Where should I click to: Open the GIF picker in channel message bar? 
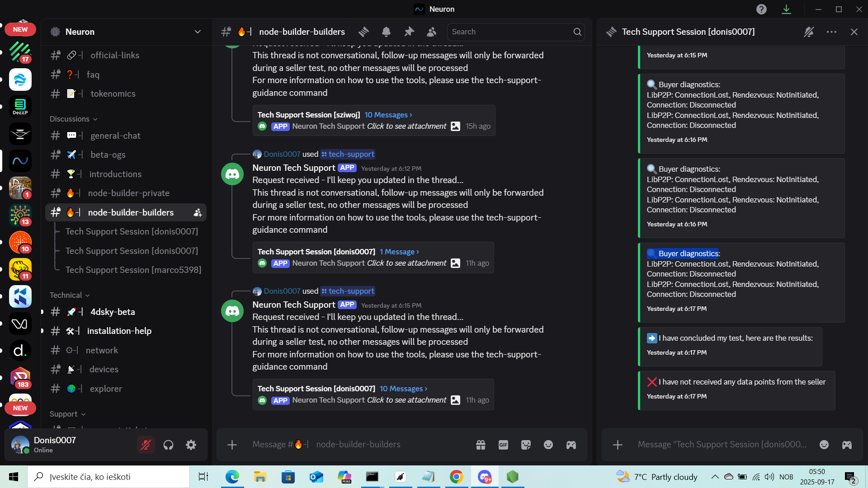[x=503, y=445]
